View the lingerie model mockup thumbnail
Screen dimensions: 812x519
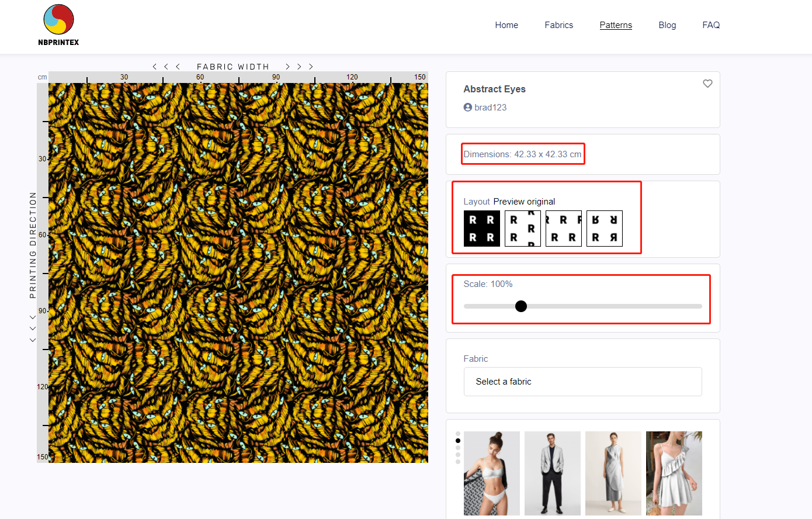point(492,473)
